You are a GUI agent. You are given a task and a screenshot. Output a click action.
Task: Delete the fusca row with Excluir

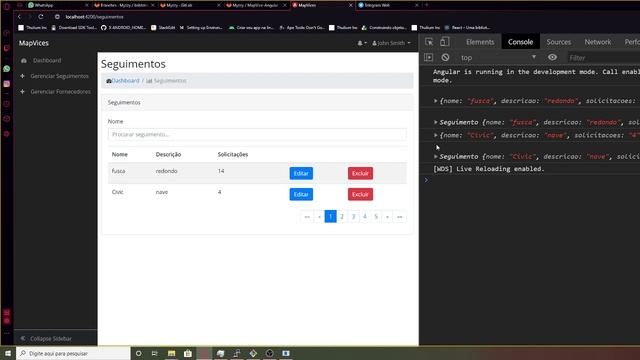[x=360, y=173]
